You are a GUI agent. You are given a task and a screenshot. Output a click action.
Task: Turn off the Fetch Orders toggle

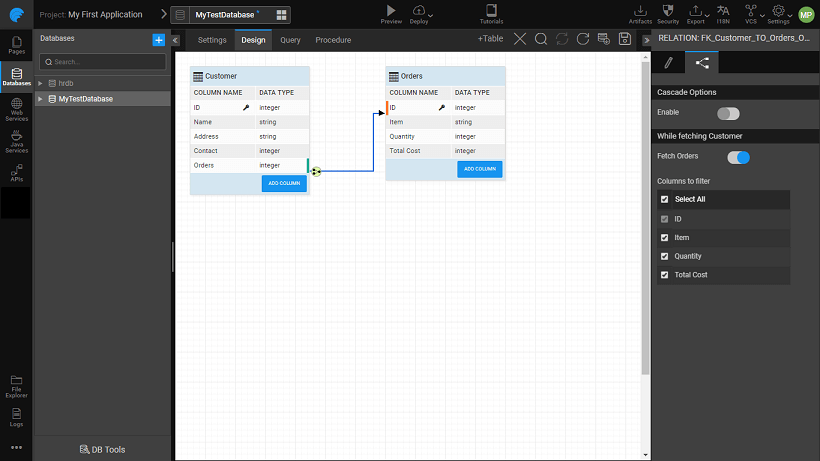[x=738, y=157]
